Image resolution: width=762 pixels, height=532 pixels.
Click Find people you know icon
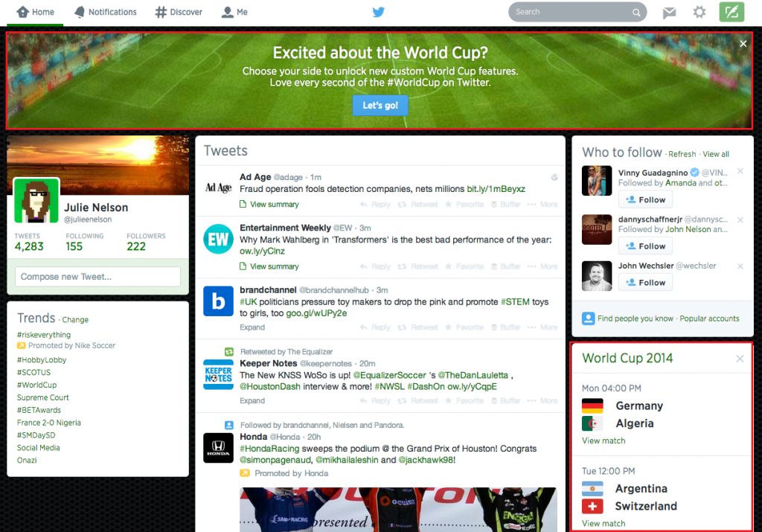588,318
